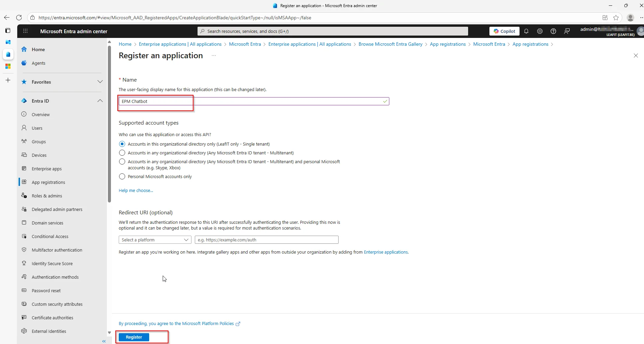Expand the Favorites section chevron

(x=100, y=82)
